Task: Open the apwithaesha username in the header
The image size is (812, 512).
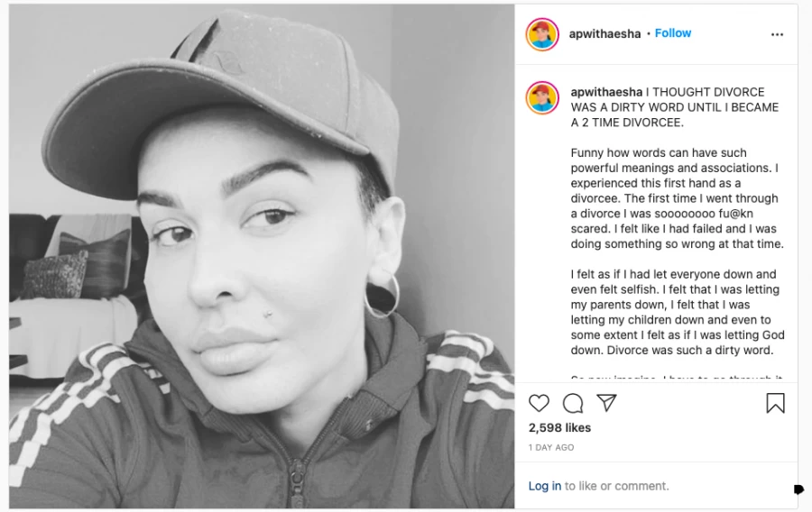Action: pos(604,33)
